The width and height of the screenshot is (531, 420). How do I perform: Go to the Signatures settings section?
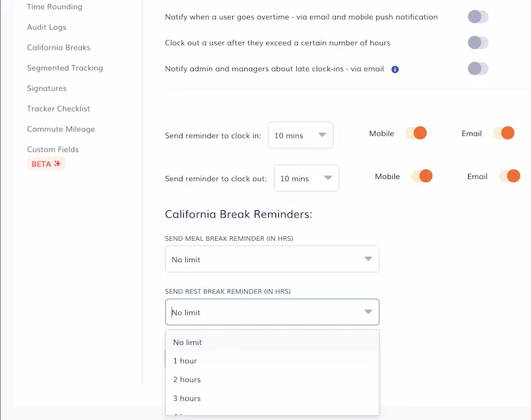coord(46,88)
